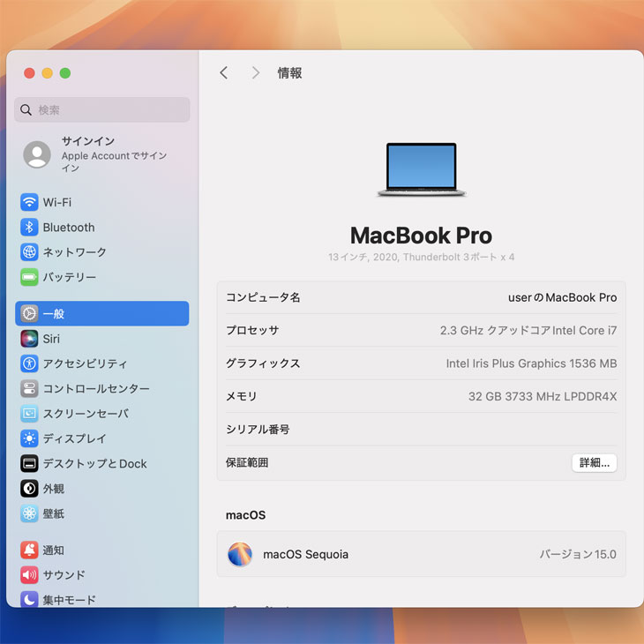Open コントロールセンター icon

tap(29, 388)
